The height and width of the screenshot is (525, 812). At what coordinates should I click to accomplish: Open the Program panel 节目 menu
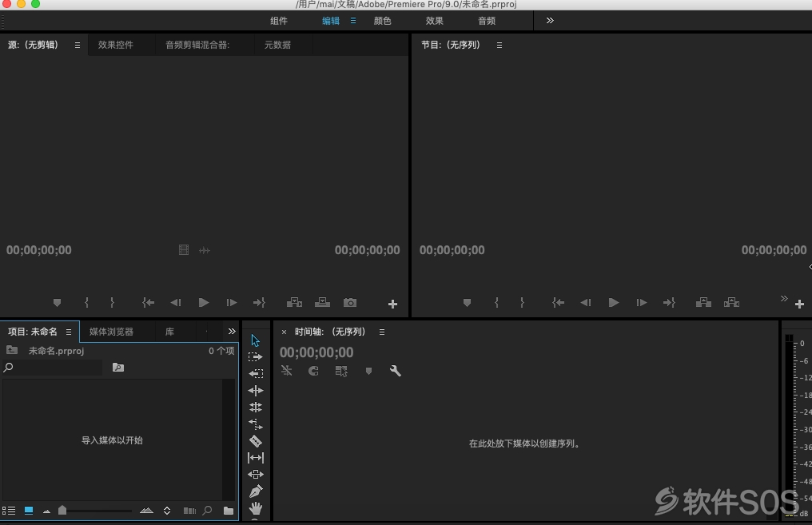point(500,45)
